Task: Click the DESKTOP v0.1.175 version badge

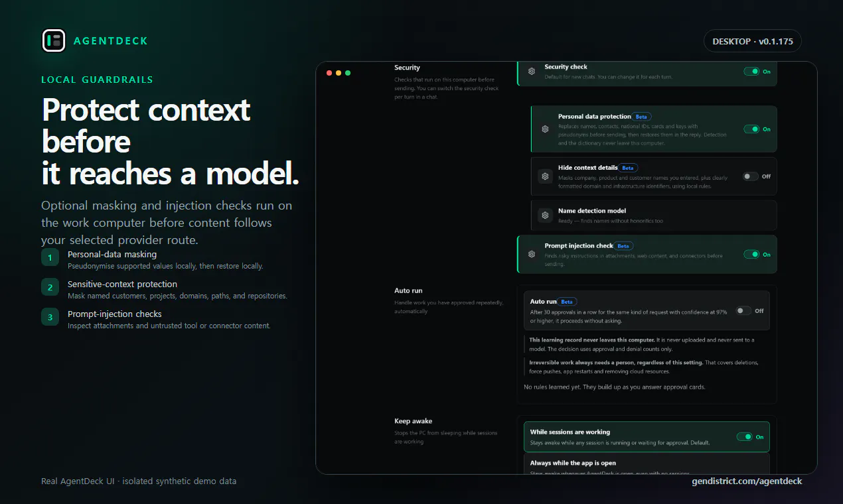Action: [753, 41]
